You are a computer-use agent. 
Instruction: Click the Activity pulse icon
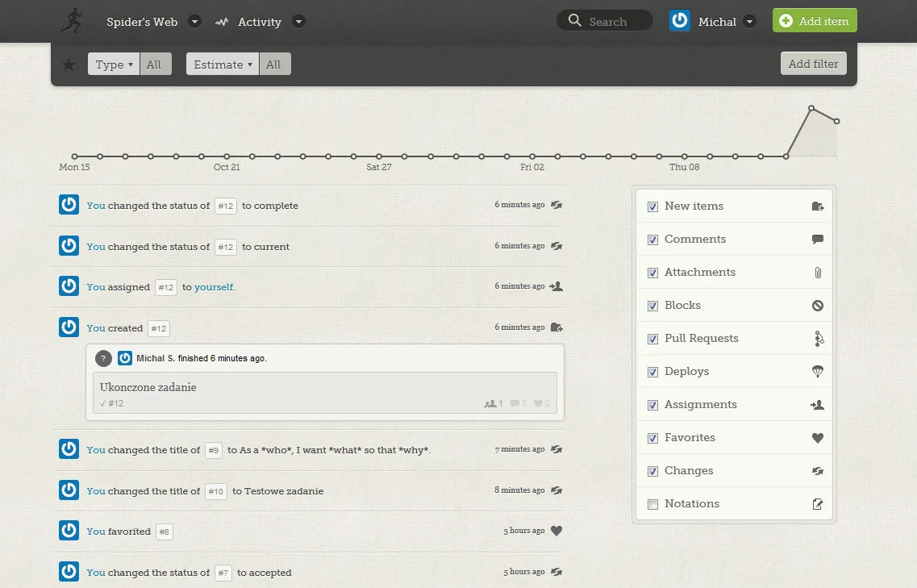tap(221, 23)
